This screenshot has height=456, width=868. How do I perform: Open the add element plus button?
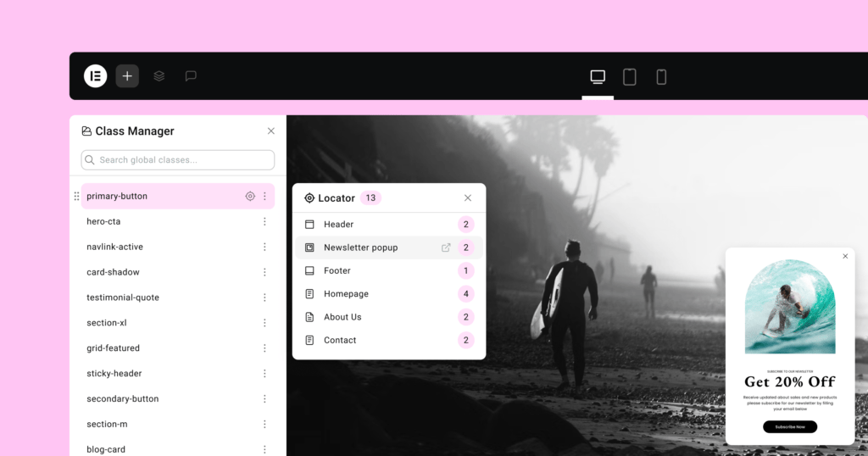coord(127,75)
